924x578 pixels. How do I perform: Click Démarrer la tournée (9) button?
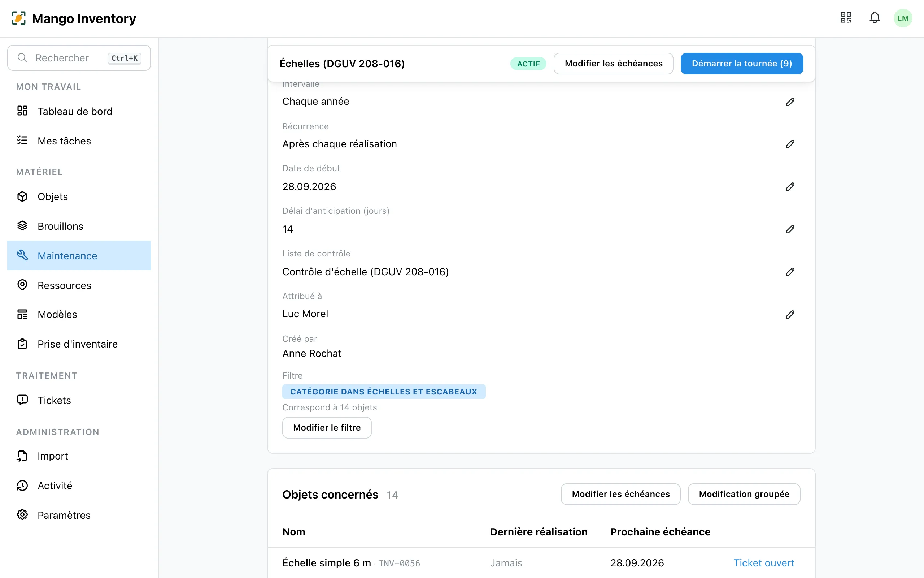[x=741, y=64]
